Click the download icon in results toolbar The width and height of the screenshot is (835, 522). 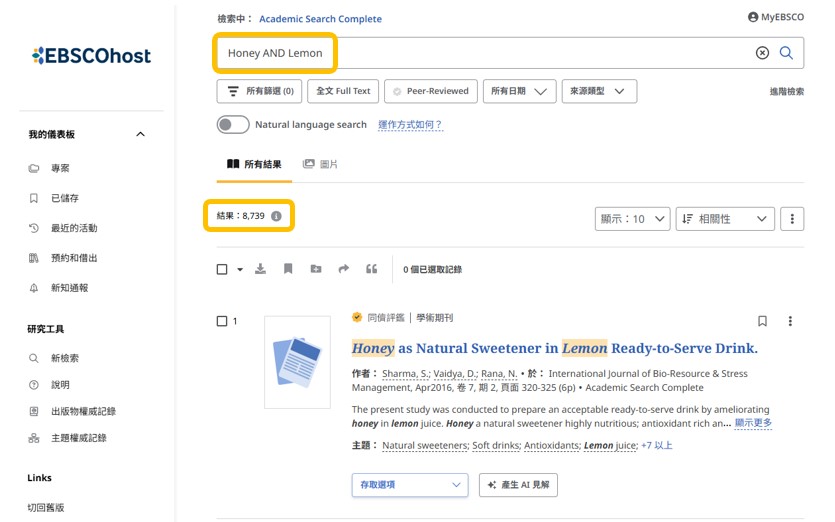(261, 269)
